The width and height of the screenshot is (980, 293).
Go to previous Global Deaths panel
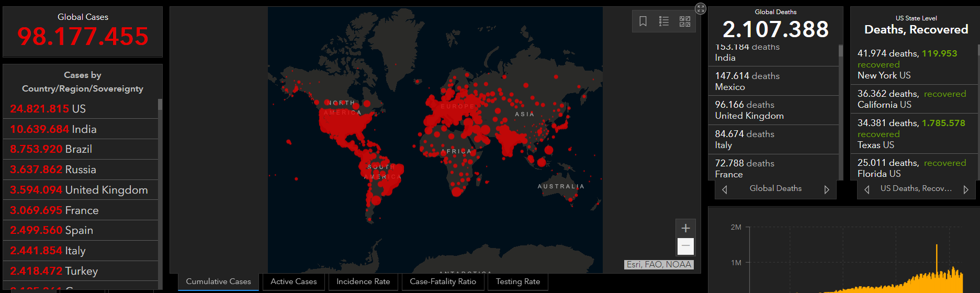coord(725,189)
